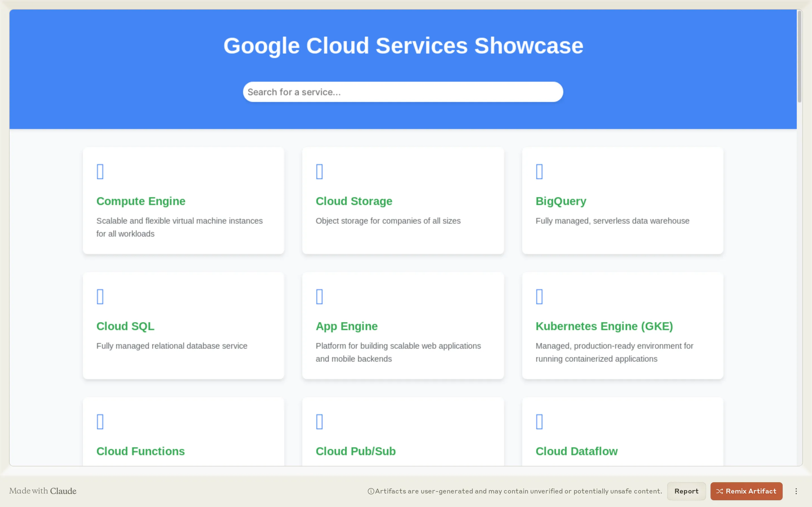The image size is (812, 507).
Task: Click the App Engine service icon
Action: tap(319, 296)
